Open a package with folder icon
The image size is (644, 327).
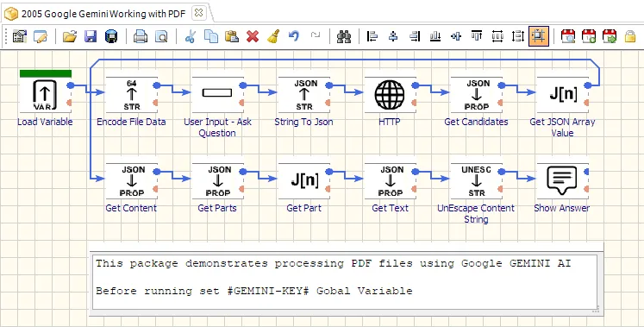click(70, 36)
